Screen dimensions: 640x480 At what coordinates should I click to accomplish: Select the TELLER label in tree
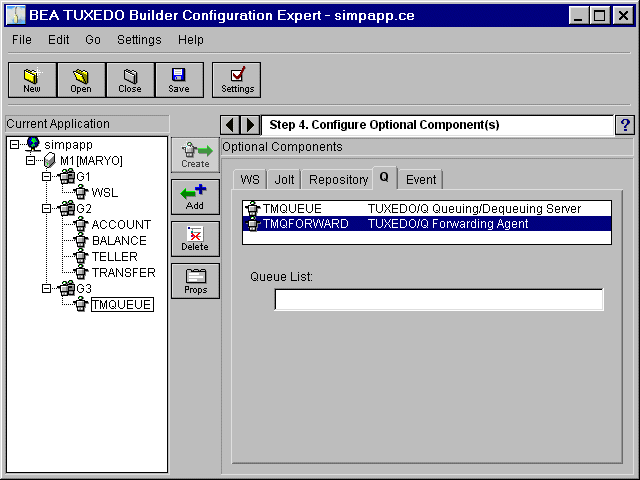click(x=115, y=256)
